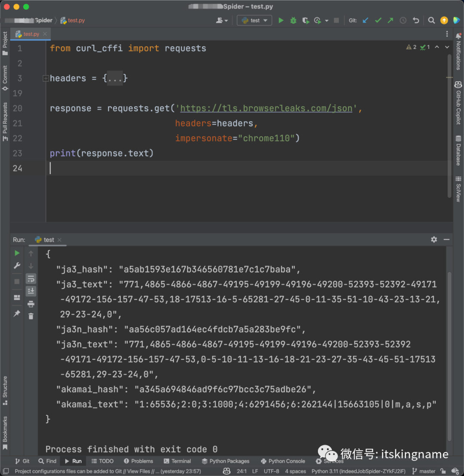Viewport: 464px width, 476px height.
Task: Click the Python 3.11 interpreter selector
Action: click(358, 471)
